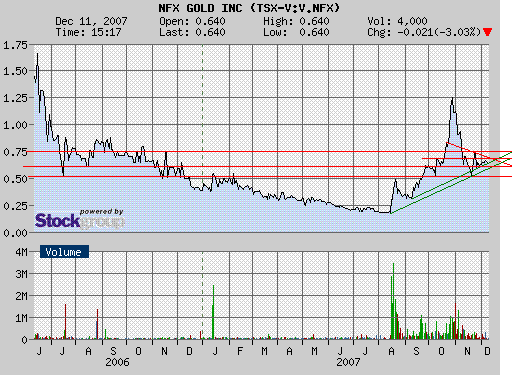
Task: Click the 3M volume axis label
Action: (21, 274)
